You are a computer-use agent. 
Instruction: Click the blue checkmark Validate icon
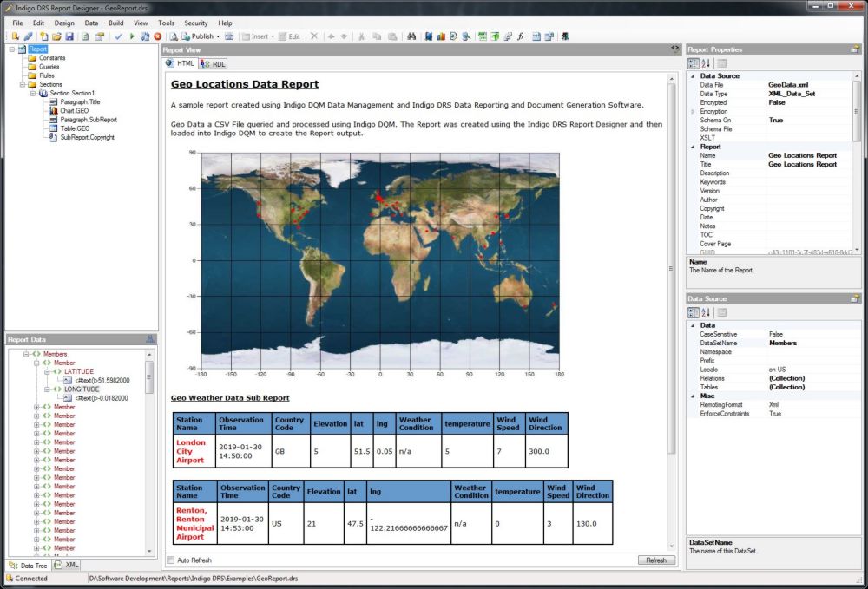pos(118,36)
